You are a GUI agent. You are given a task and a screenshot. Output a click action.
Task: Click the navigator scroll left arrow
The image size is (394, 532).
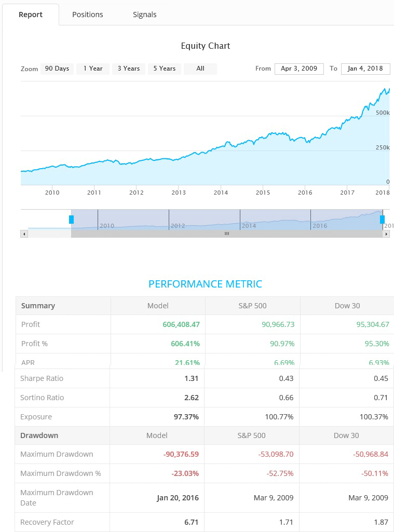coord(24,234)
